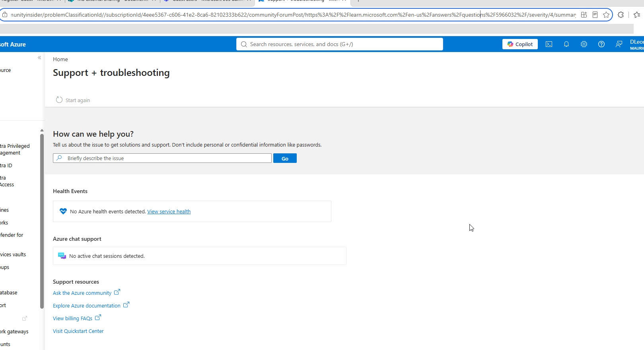Image resolution: width=644 pixels, height=350 pixels.
Task: Click the reader view icon in the address bar
Action: pyautogui.click(x=595, y=15)
